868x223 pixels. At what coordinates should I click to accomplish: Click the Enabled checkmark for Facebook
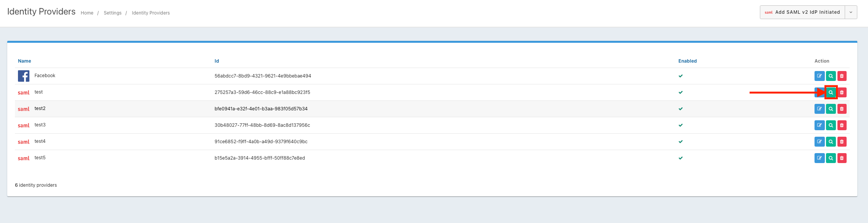pos(680,76)
